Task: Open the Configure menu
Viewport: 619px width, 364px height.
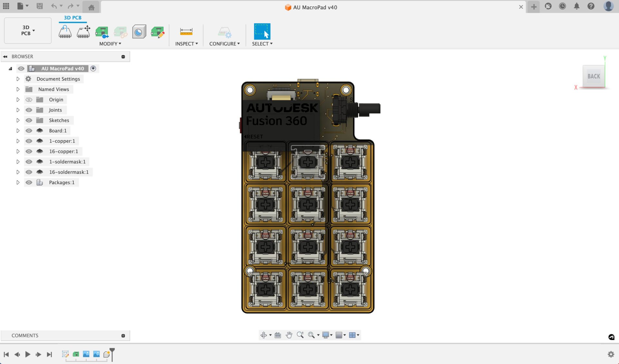Action: point(224,44)
